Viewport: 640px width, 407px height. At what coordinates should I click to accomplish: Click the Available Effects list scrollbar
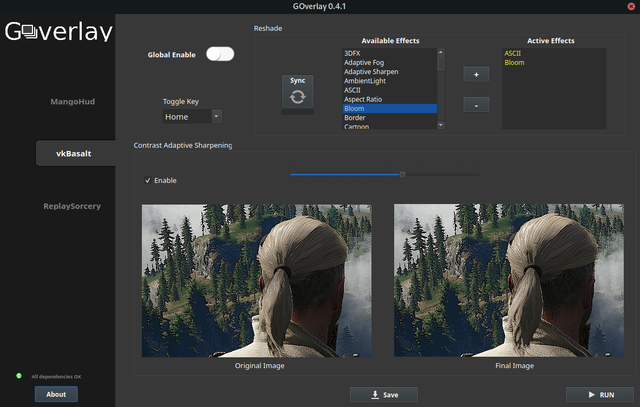pos(442,88)
